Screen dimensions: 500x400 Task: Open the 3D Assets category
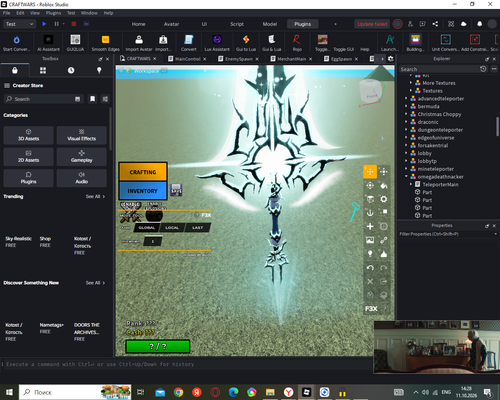pyautogui.click(x=28, y=135)
